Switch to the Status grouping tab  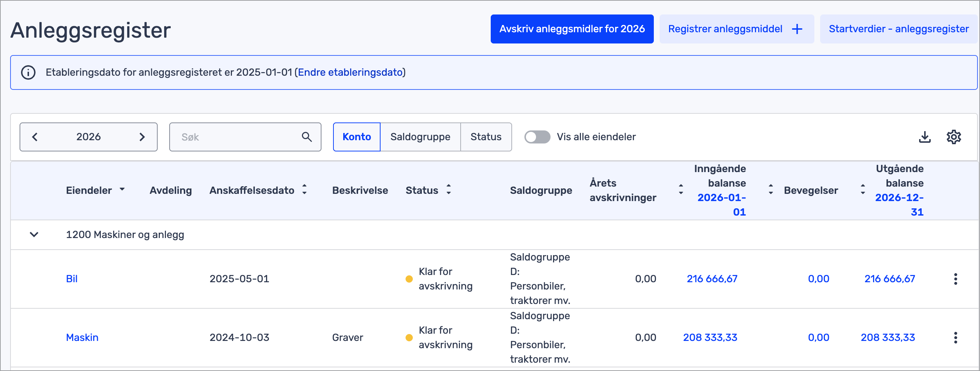(485, 137)
